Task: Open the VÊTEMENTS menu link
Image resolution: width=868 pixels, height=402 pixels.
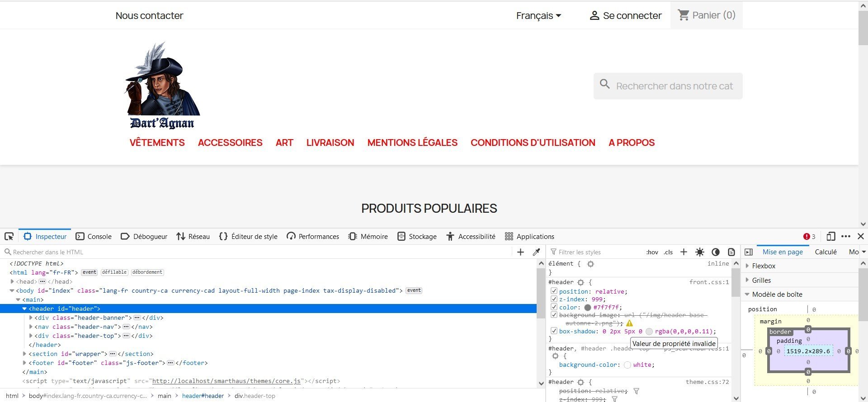Action: [157, 143]
